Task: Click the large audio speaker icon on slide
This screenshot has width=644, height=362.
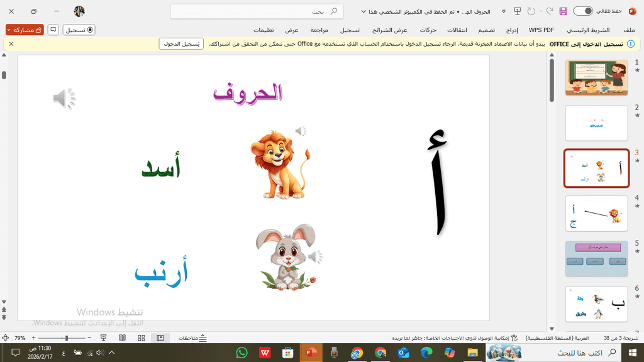Action: (65, 99)
